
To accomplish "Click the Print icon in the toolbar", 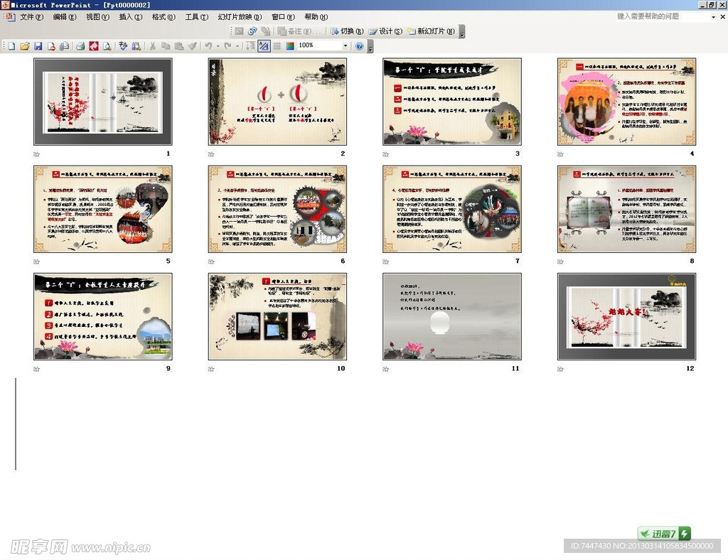I will tap(80, 46).
